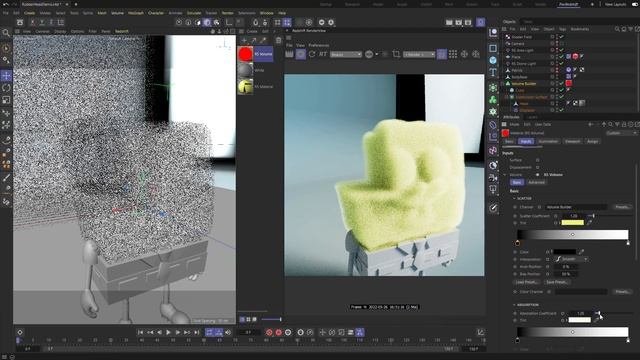The height and width of the screenshot is (360, 640).
Task: Toggle the RS Dome Light enable checkmark
Action: coord(562,63)
